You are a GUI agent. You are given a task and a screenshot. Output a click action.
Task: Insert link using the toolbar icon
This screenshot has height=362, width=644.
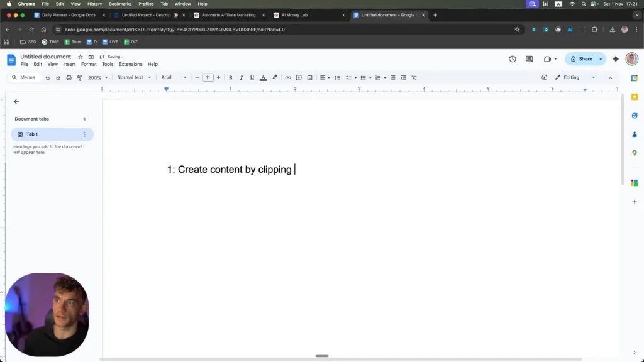click(x=288, y=77)
